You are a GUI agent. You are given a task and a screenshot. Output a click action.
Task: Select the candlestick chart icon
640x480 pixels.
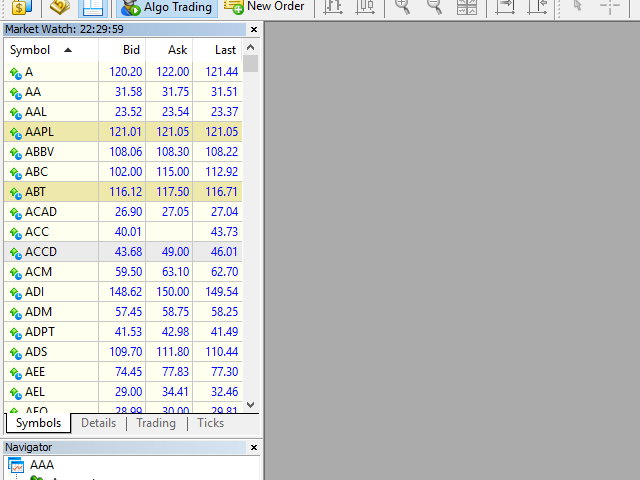point(366,7)
